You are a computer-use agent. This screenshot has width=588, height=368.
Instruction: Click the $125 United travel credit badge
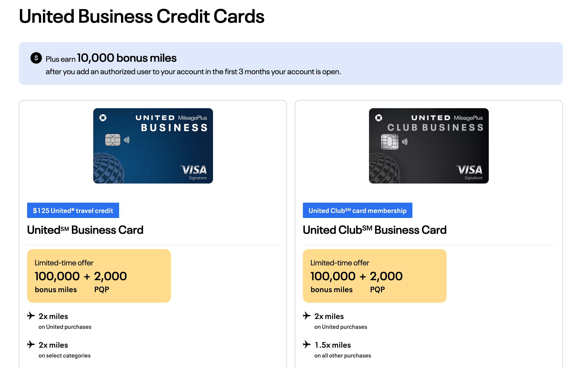(x=73, y=210)
